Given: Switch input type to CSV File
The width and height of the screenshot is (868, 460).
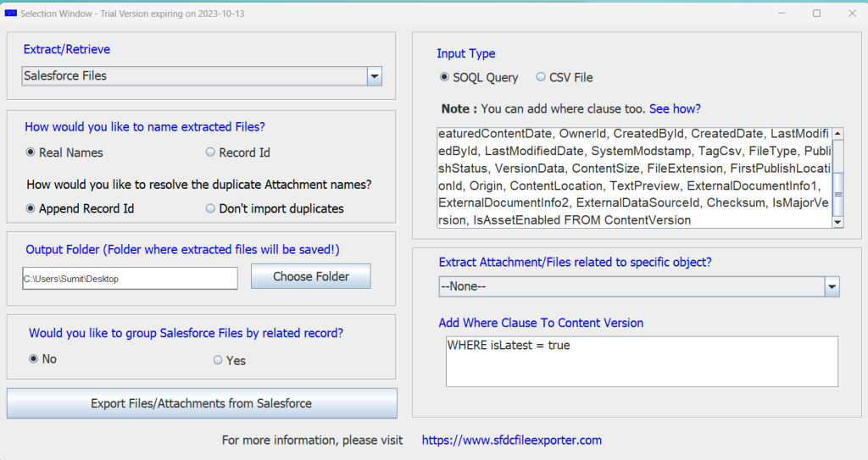Looking at the screenshot, I should pyautogui.click(x=541, y=77).
